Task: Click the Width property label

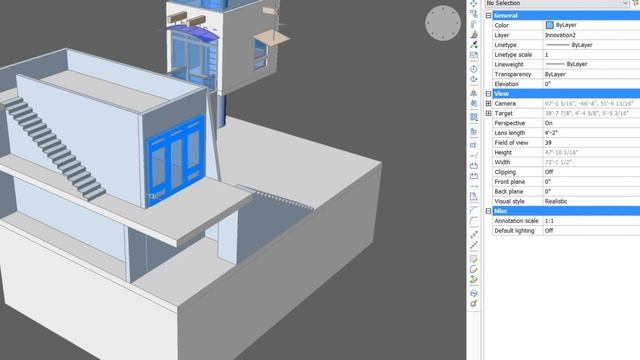Action: click(502, 162)
